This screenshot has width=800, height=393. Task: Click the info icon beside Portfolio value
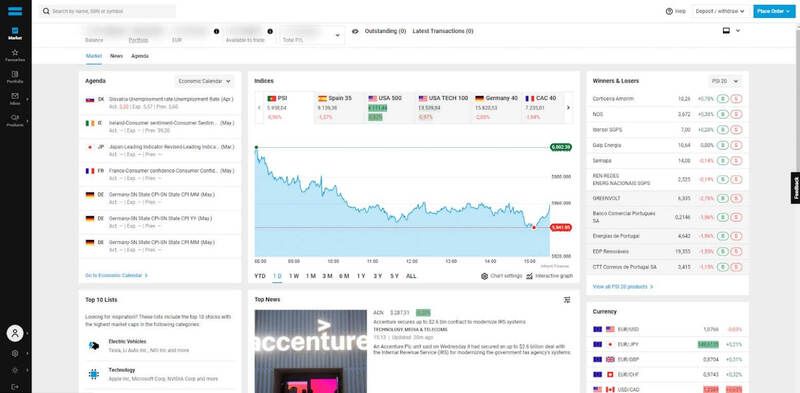(x=216, y=32)
